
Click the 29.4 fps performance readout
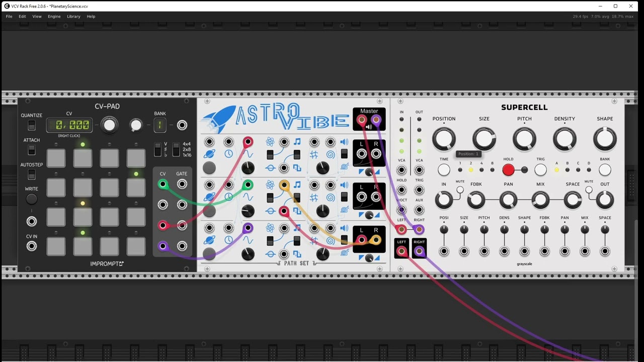(581, 17)
